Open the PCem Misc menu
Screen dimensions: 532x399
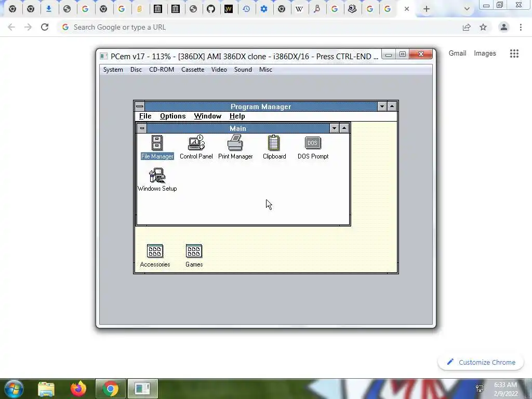tap(265, 70)
